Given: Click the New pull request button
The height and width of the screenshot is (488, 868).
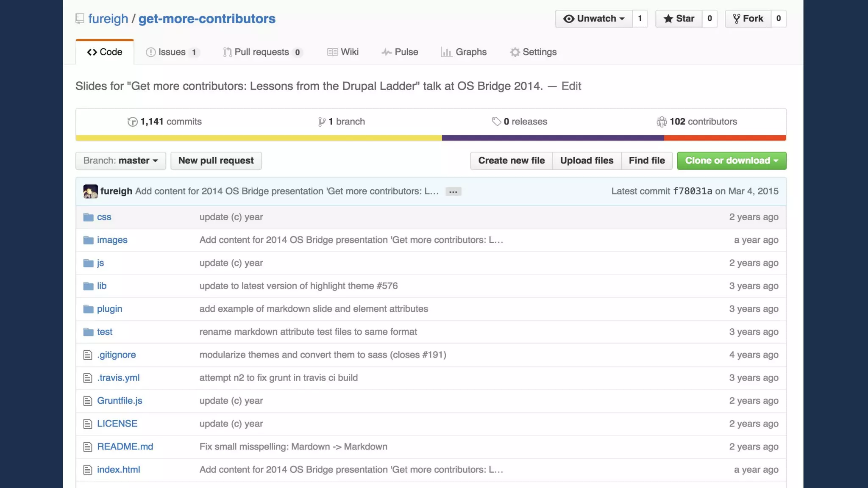Looking at the screenshot, I should (x=216, y=161).
